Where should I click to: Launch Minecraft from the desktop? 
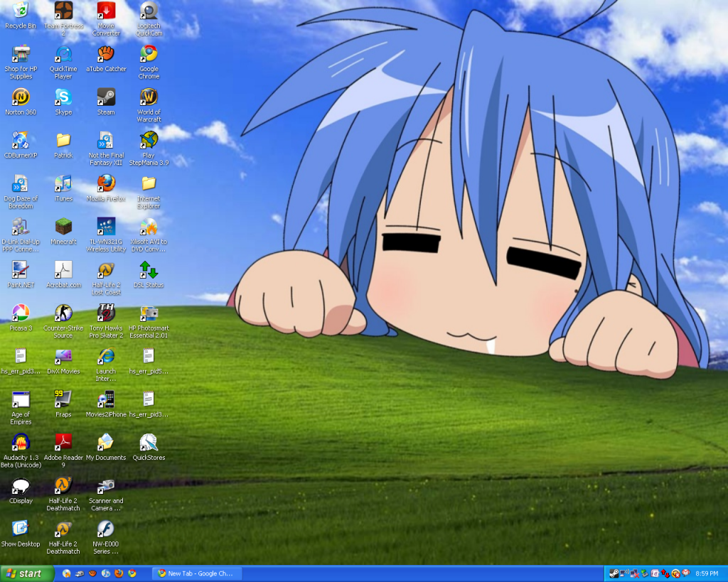pos(63,232)
